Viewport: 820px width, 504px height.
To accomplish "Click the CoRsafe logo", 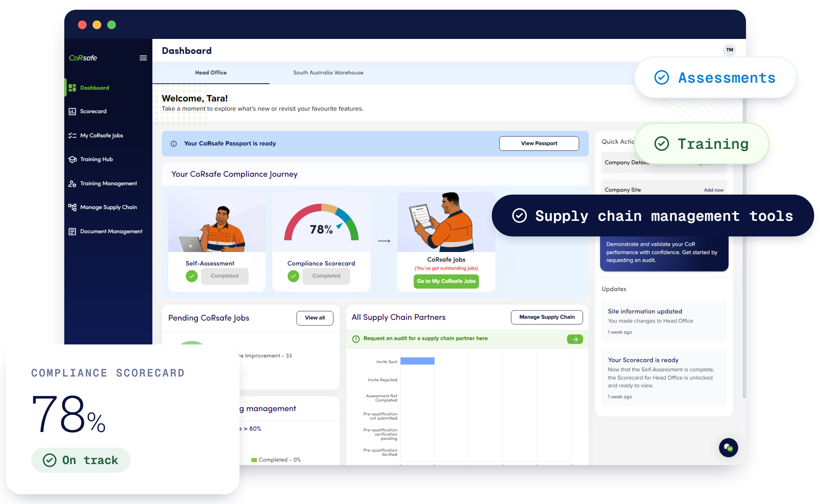I will tap(83, 58).
